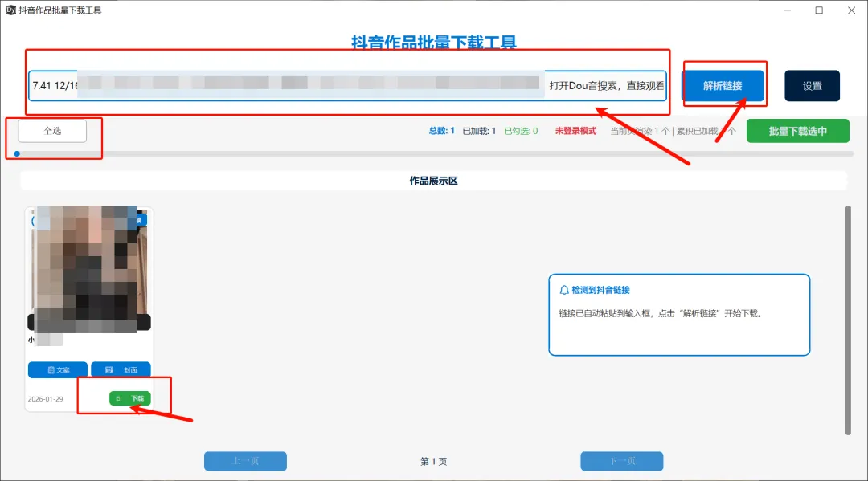Click the loading progress bar under the toolbar
This screenshot has height=481, width=868.
click(x=434, y=153)
